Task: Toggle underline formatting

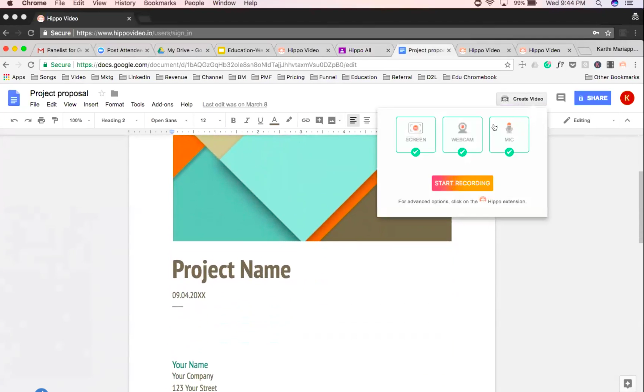Action: point(260,120)
